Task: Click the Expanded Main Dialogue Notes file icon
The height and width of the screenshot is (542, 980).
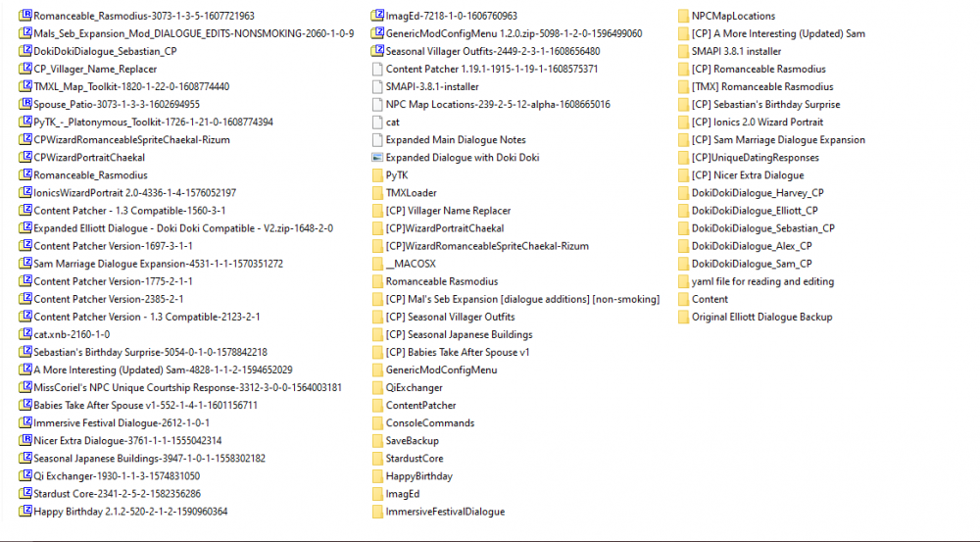Action: click(x=377, y=139)
